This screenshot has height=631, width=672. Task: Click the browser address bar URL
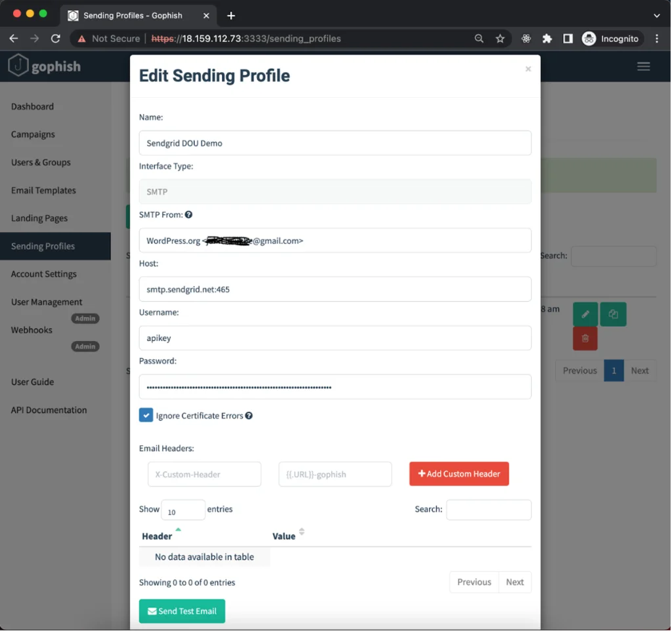click(x=247, y=39)
